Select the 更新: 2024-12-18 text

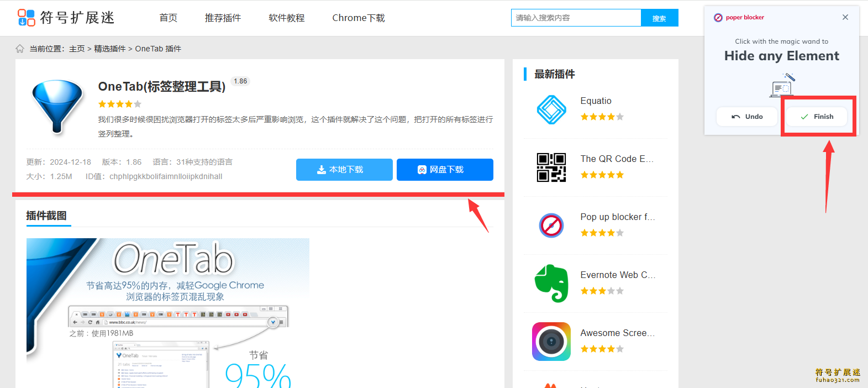59,162
